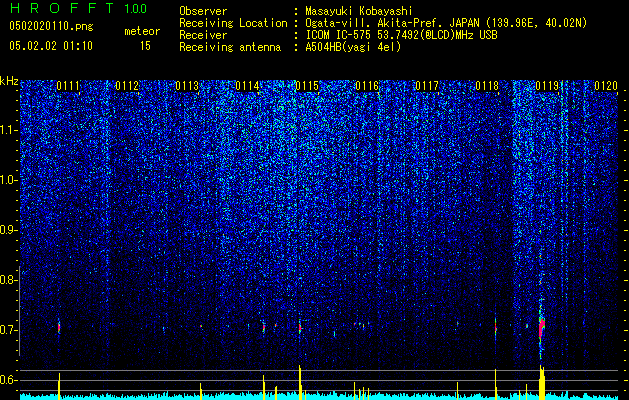This screenshot has width=629, height=400.
Task: Click the 0118 time marker
Action: [x=487, y=86]
